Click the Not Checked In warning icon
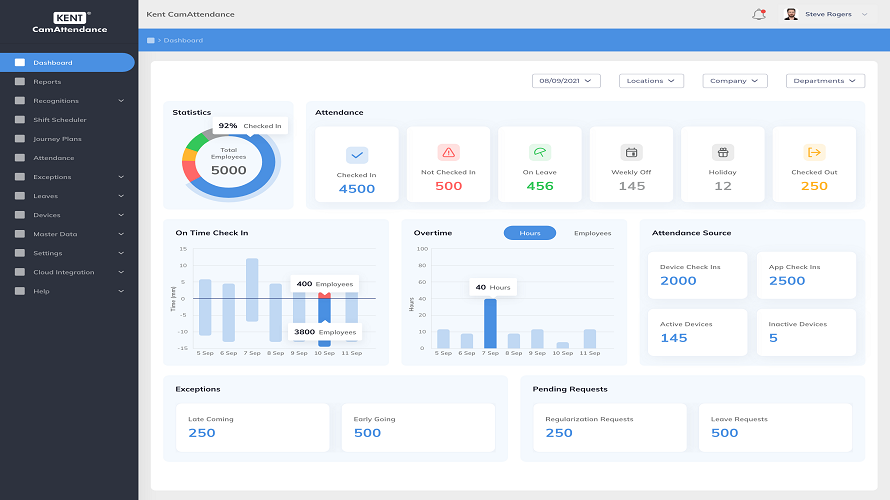 pos(448,152)
